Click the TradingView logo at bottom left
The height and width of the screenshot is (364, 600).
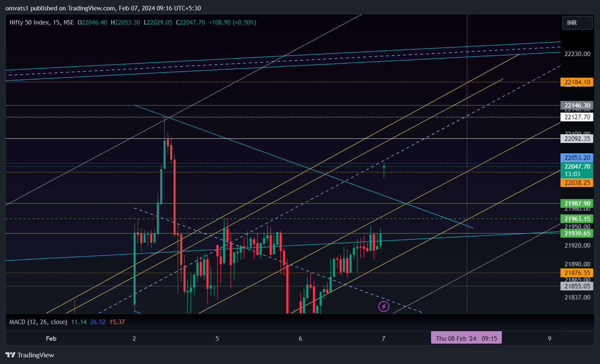tap(30, 355)
